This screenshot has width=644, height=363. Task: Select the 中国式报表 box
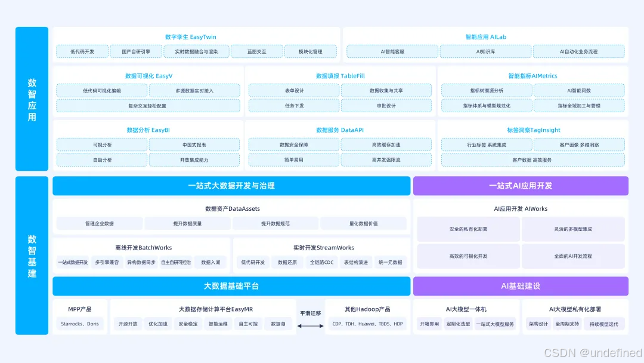(x=194, y=144)
